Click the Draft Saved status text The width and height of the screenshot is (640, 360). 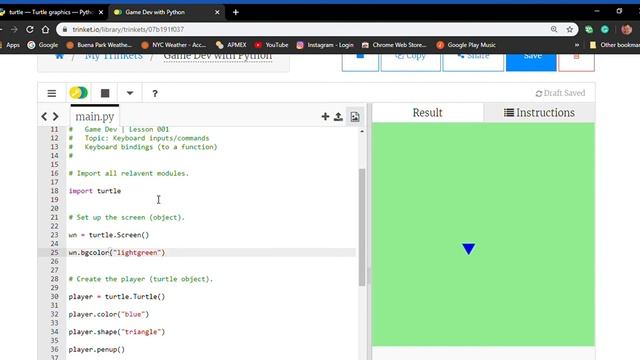560,93
